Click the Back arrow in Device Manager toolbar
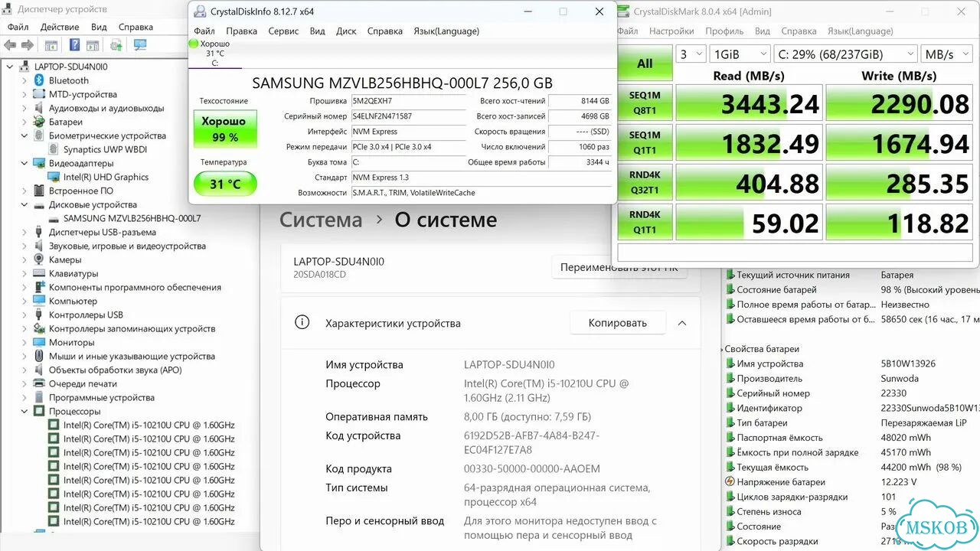This screenshot has width=980, height=551. pyautogui.click(x=10, y=45)
